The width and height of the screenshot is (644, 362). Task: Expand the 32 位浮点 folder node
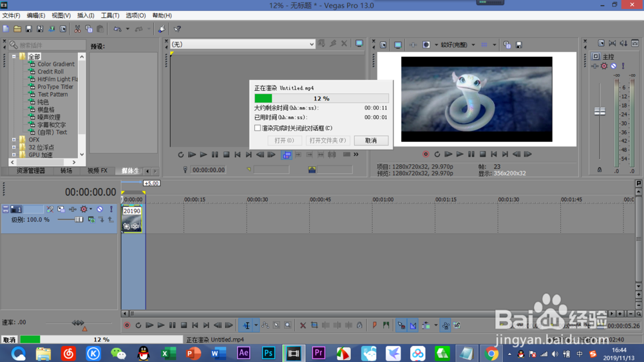click(x=14, y=147)
